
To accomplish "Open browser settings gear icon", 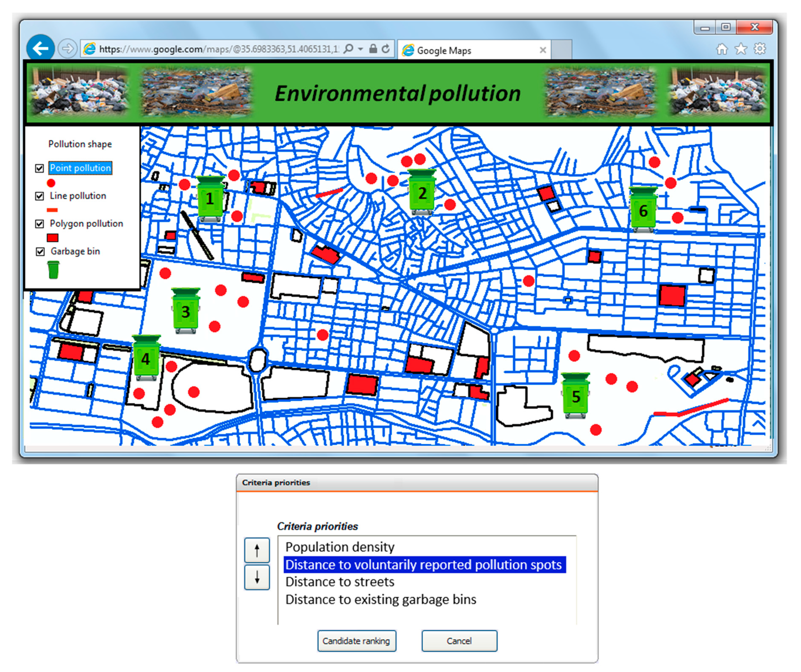I will tap(759, 49).
